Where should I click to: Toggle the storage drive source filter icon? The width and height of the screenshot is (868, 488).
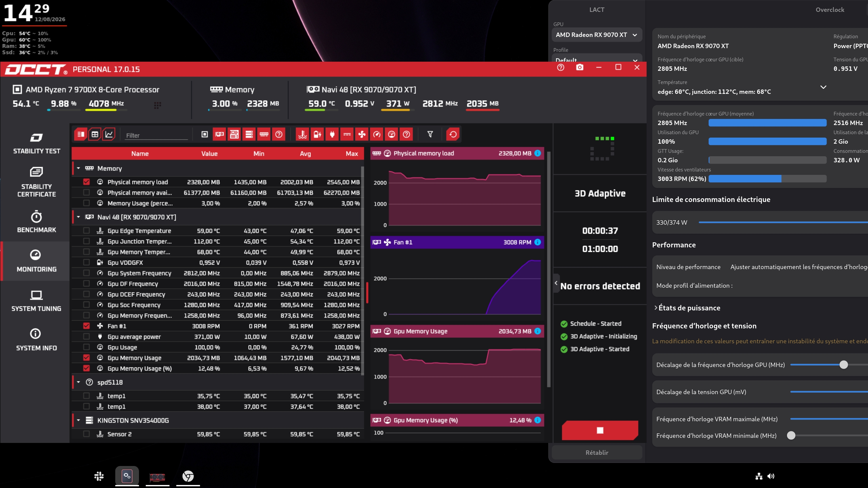point(249,135)
